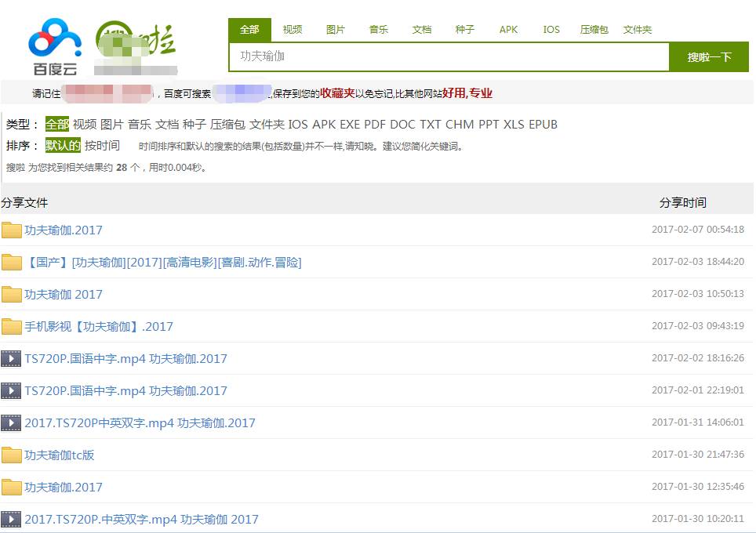Click the 搜啦一下 search button
The width and height of the screenshot is (756, 533).
tap(708, 56)
